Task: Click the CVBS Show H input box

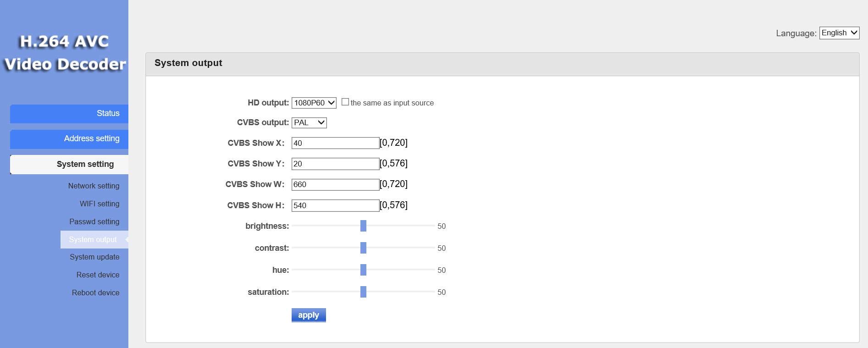Action: pyautogui.click(x=335, y=205)
